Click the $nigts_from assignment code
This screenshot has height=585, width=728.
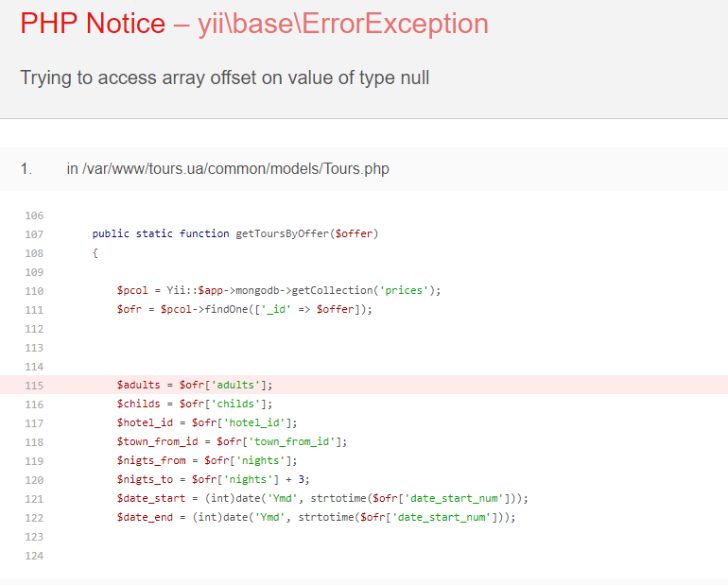[x=207, y=460]
